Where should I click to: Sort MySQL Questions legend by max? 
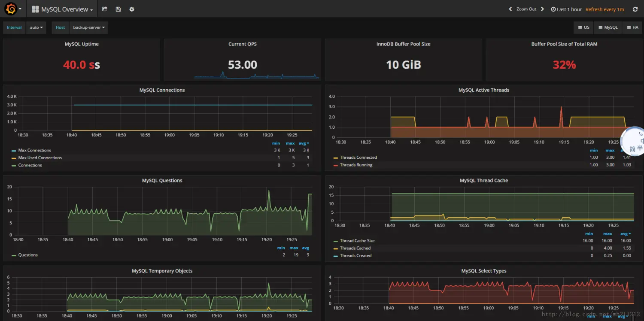(x=294, y=248)
